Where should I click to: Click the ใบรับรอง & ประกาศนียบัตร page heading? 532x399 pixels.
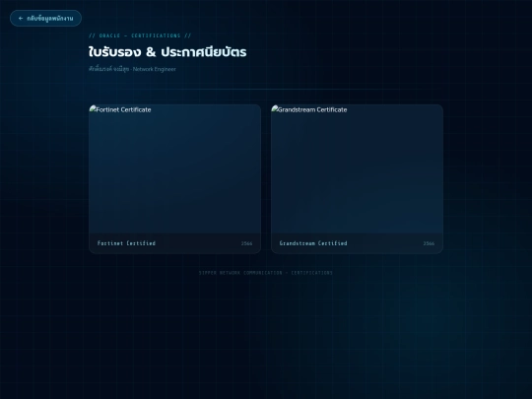(x=167, y=52)
